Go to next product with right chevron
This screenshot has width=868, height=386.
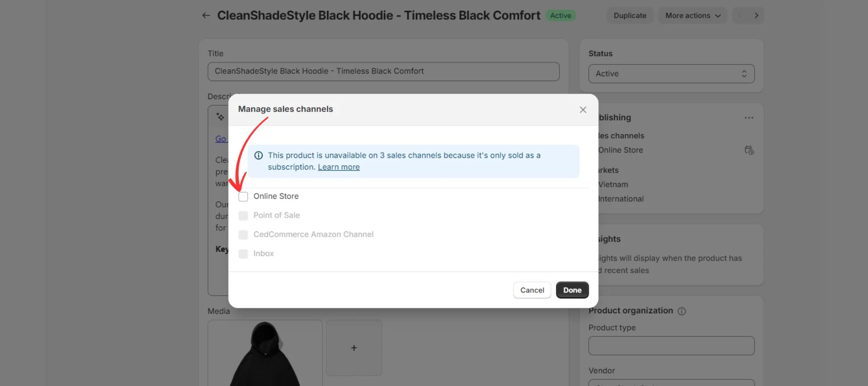click(756, 15)
